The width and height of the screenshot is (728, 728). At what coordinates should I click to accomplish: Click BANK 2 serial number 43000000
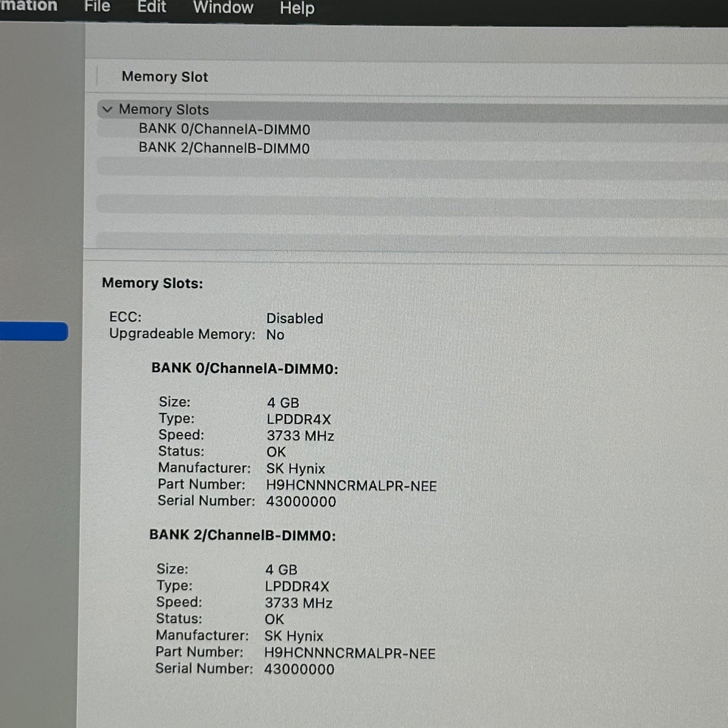point(299,669)
